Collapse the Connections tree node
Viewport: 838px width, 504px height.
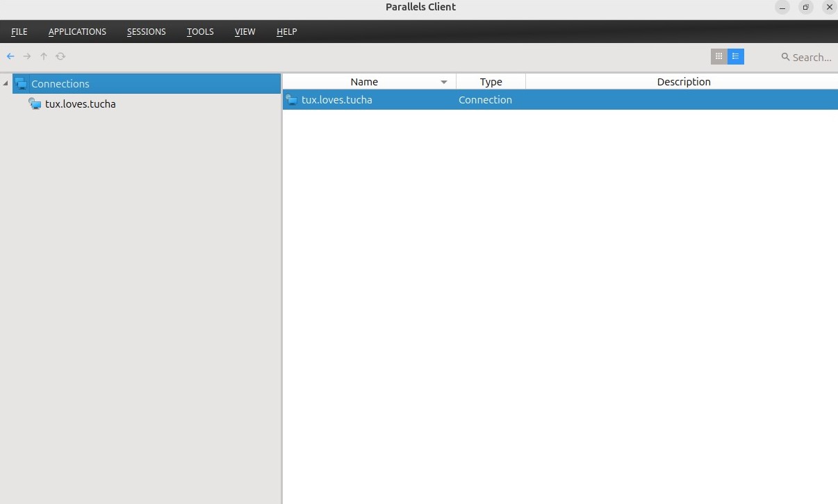pyautogui.click(x=6, y=84)
